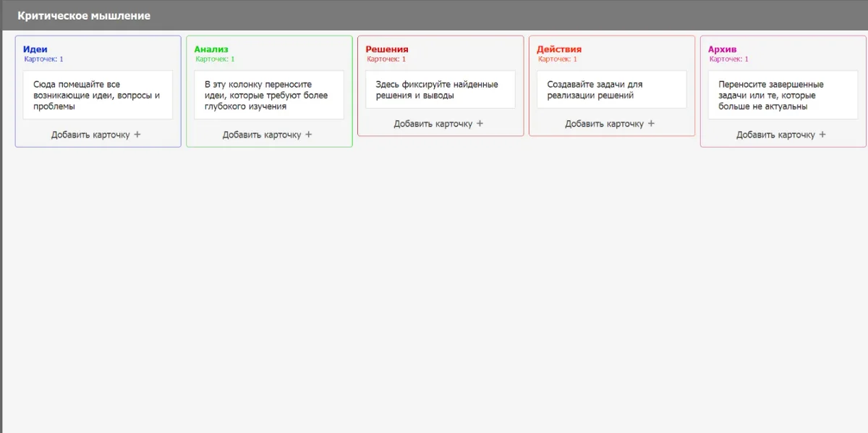The image size is (868, 433).
Task: Click the Карточек: 1 label under Архив
Action: pyautogui.click(x=729, y=59)
